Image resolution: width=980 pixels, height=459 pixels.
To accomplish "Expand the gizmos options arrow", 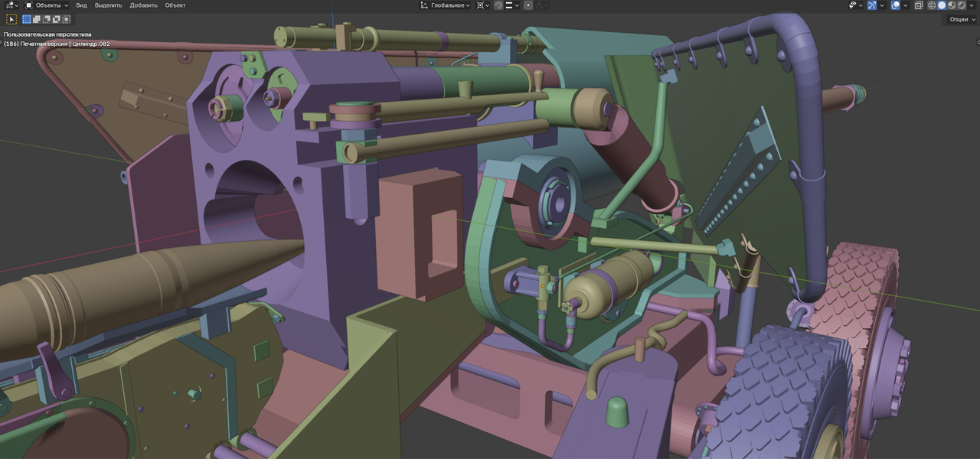I will click(882, 5).
